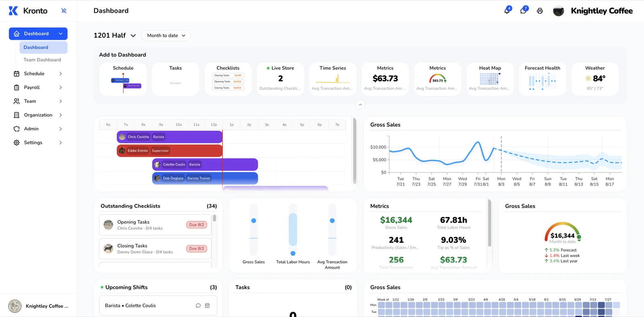Click the 67.81h Total Labor Hours value

coord(454,220)
